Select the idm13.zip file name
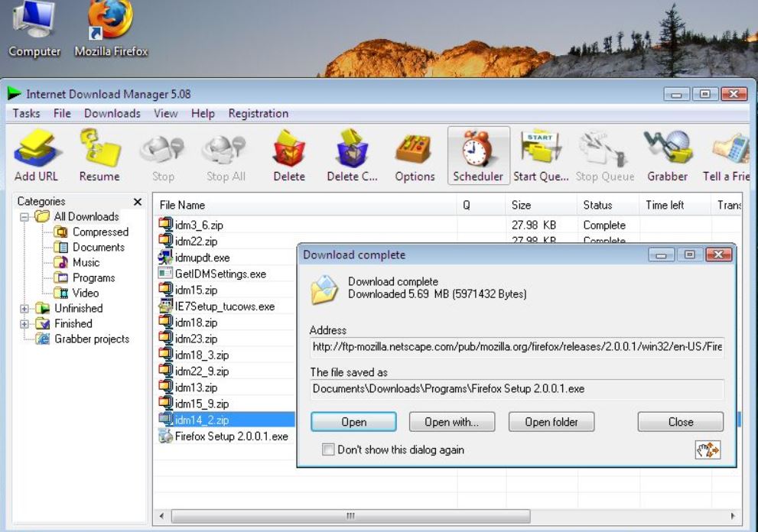Viewport: 758px width, 532px height. point(197,388)
